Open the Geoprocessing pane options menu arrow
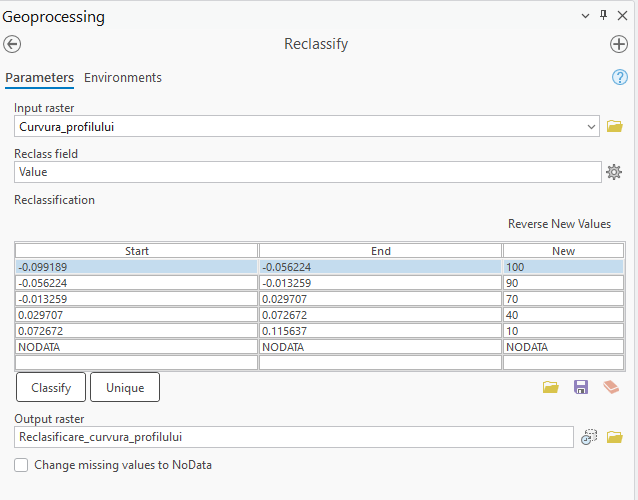The height and width of the screenshot is (500, 638). point(586,16)
